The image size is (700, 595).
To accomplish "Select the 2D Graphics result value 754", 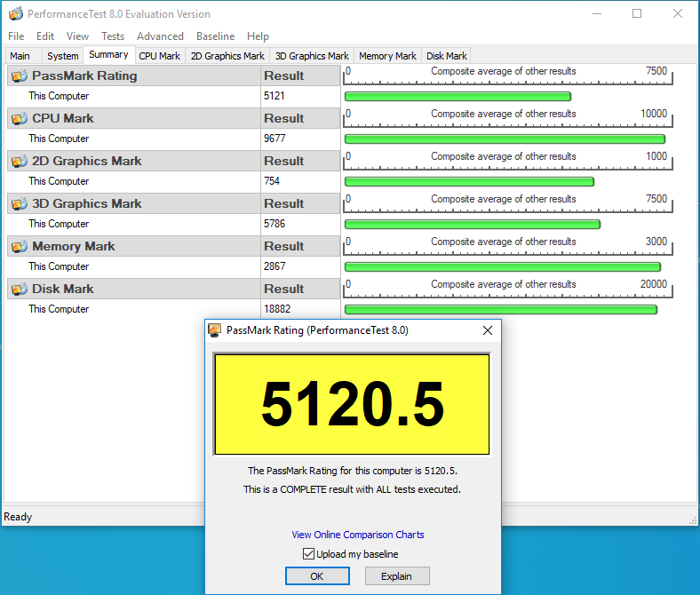I will point(272,181).
